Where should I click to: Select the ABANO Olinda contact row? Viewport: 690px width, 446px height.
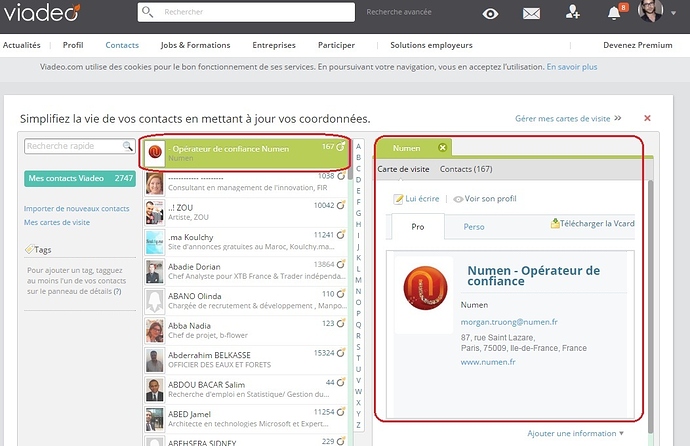point(245,301)
